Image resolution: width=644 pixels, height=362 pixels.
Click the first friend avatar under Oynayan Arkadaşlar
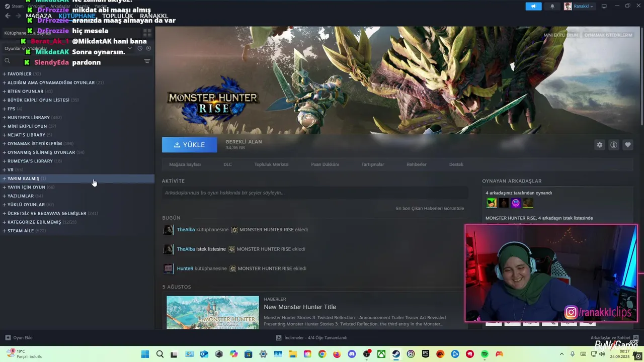pos(492,203)
